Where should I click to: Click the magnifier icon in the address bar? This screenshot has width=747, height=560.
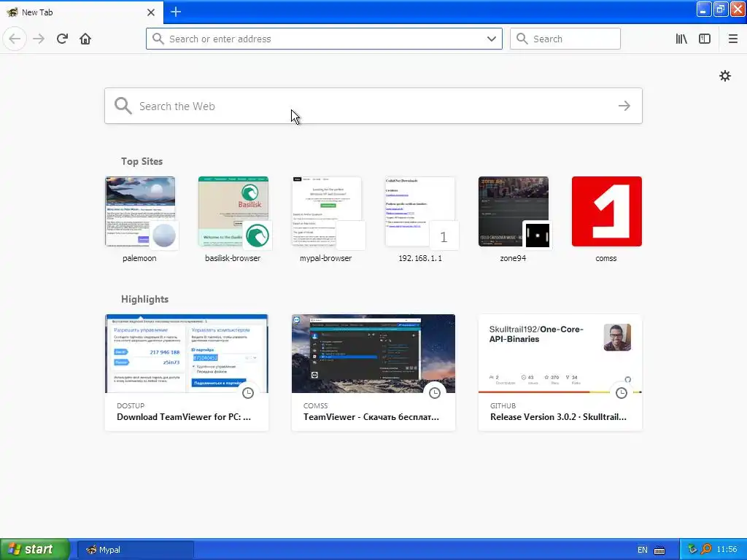158,39
